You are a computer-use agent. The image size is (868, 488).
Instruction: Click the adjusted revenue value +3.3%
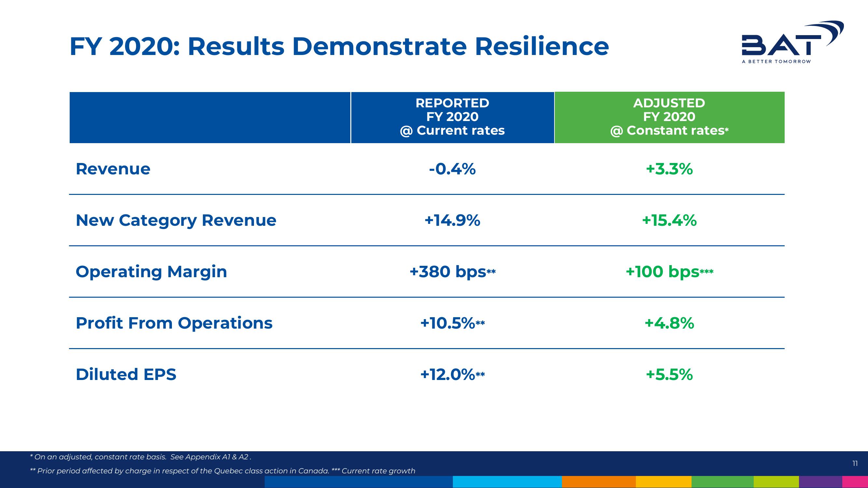tap(669, 169)
